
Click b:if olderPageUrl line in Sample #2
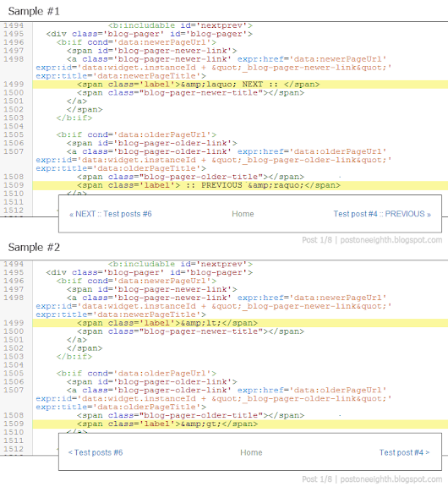[136, 374]
